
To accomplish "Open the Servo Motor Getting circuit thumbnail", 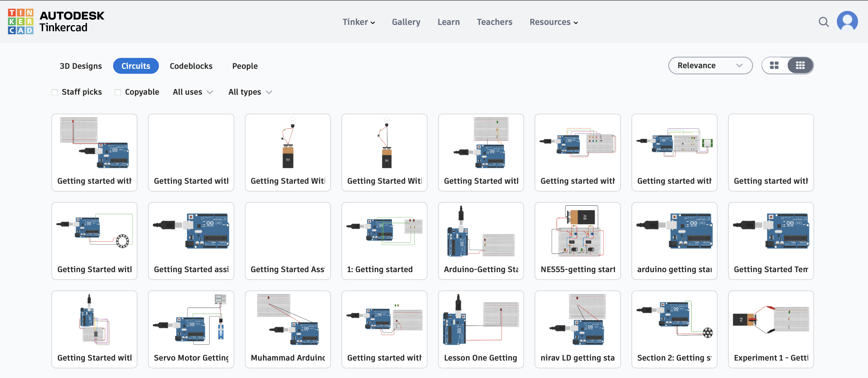I will 191,319.
